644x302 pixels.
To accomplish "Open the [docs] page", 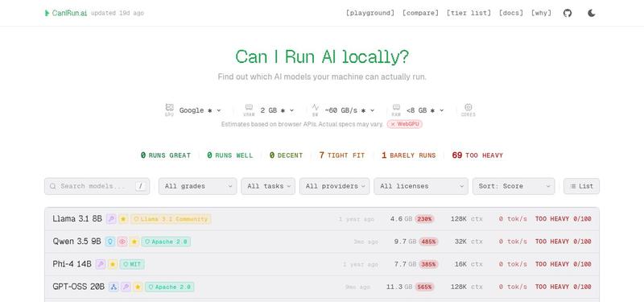I will tap(511, 13).
